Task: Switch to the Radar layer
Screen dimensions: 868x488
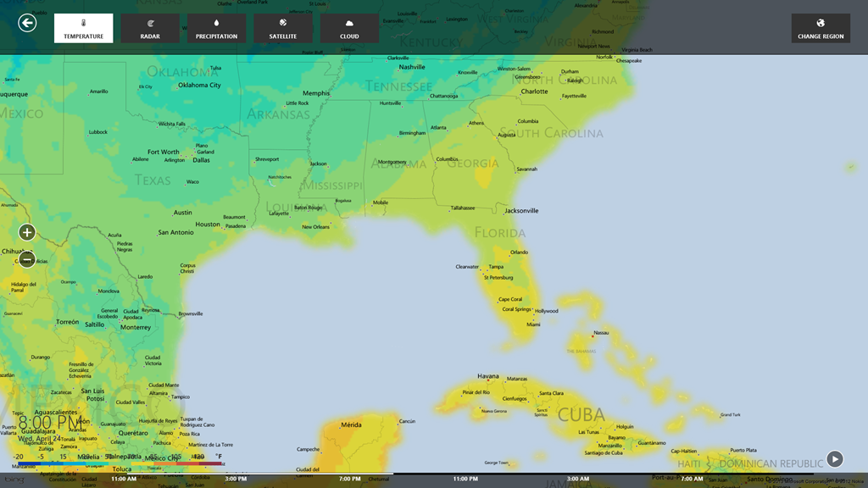Action: pyautogui.click(x=150, y=28)
